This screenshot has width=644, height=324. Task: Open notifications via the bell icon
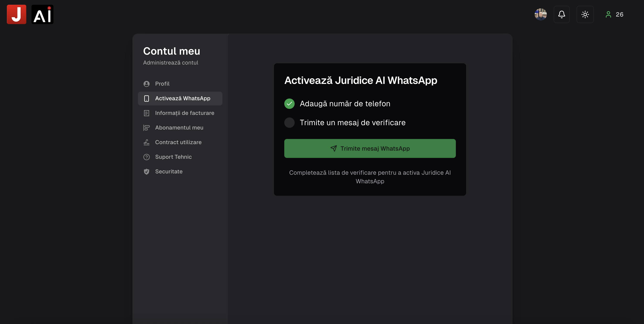pos(562,14)
